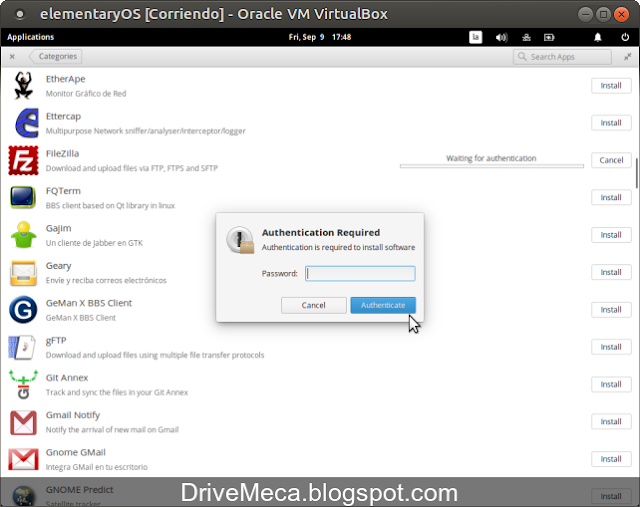The image size is (640, 507).
Task: Click the lock icon in authentication dialog
Action: [240, 240]
